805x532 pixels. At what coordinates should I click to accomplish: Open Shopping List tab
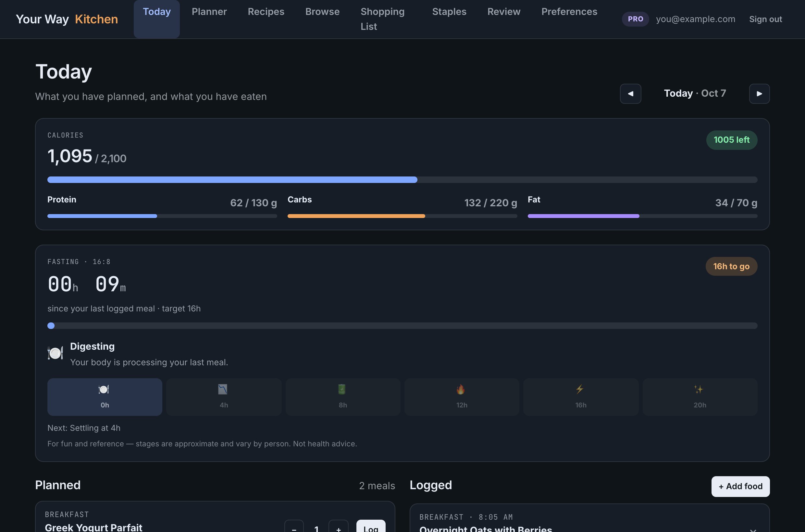point(382,19)
